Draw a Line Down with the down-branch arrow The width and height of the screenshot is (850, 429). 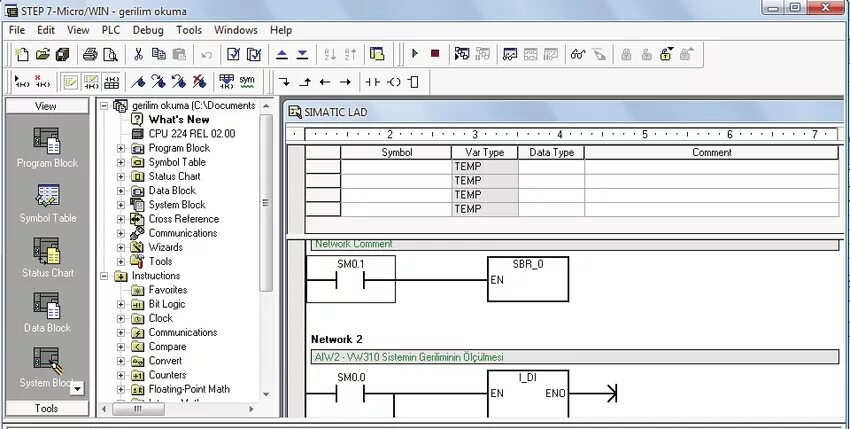tap(284, 82)
